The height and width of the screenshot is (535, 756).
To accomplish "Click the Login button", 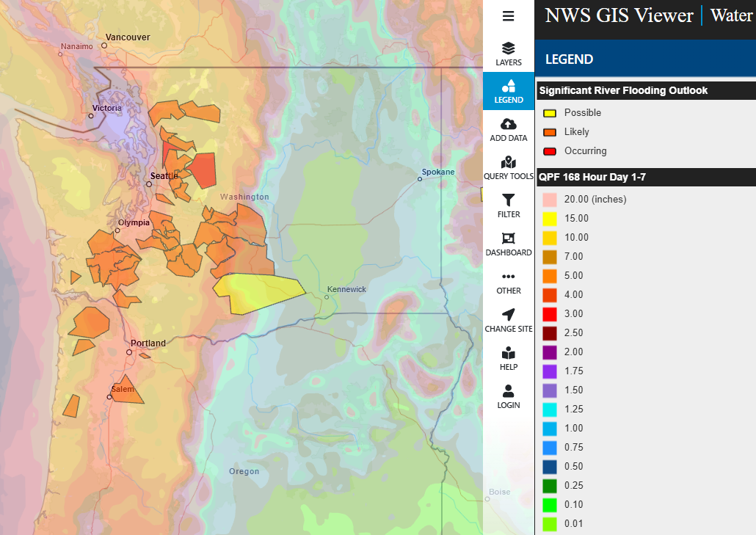I will coord(508,397).
